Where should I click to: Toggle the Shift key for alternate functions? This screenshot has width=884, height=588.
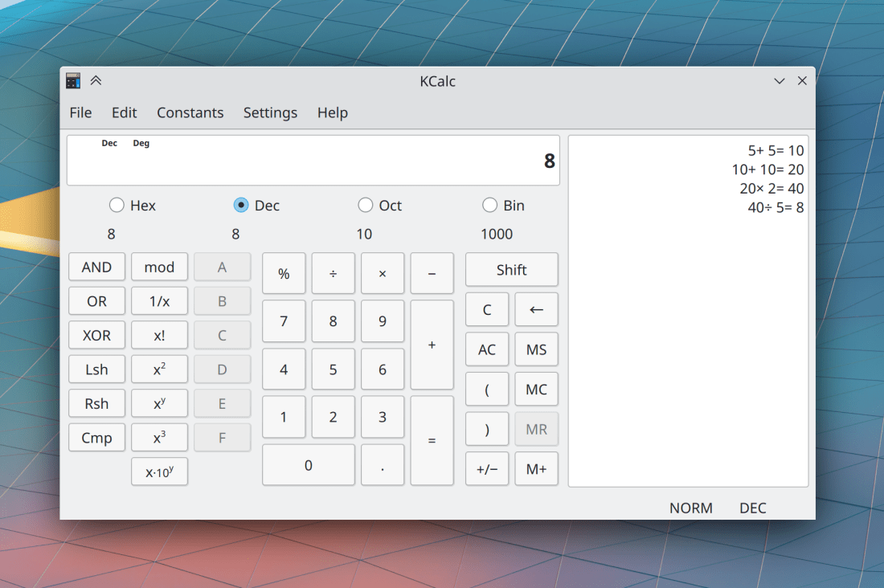click(x=511, y=270)
